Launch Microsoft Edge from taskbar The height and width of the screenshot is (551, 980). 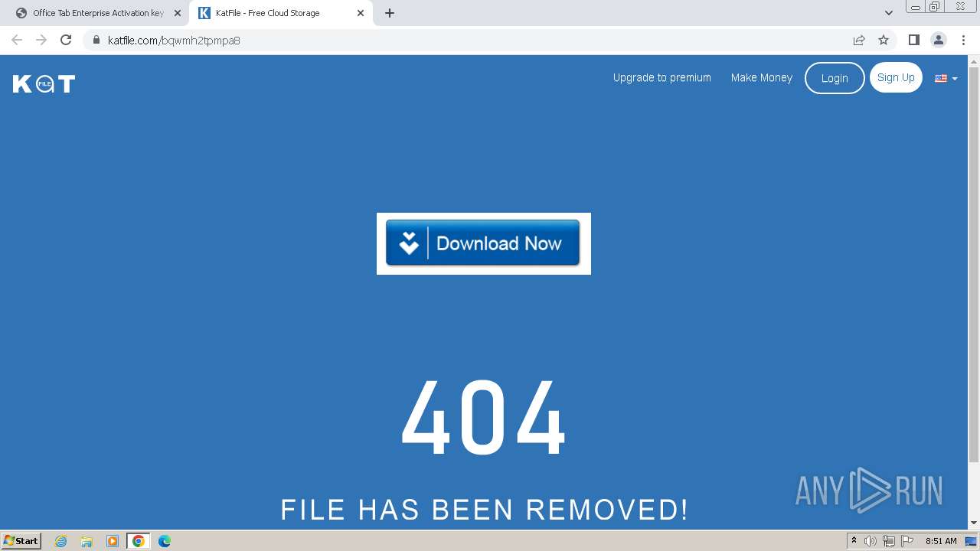point(165,541)
